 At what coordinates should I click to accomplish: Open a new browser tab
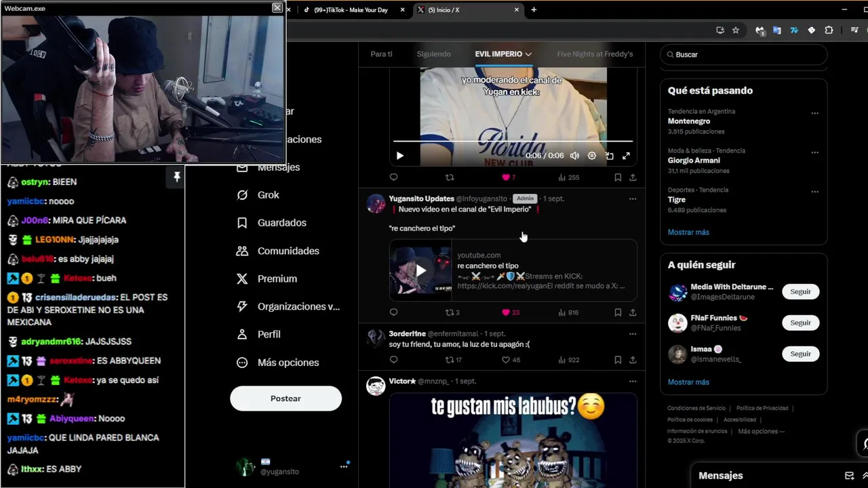pyautogui.click(x=534, y=9)
